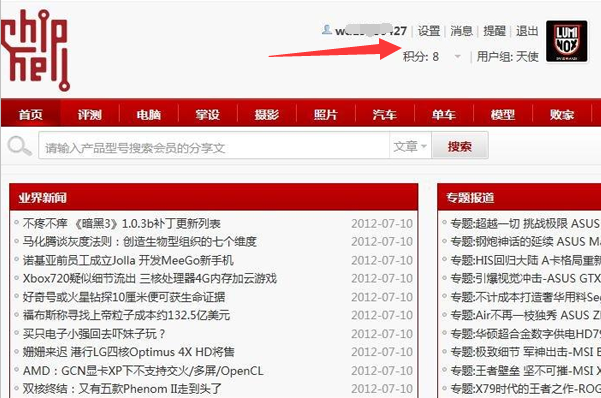Open the 模型 models tab

[x=503, y=114]
